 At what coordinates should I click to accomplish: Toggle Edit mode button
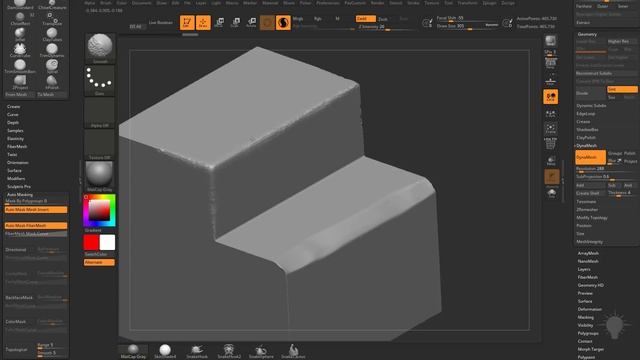(187, 22)
